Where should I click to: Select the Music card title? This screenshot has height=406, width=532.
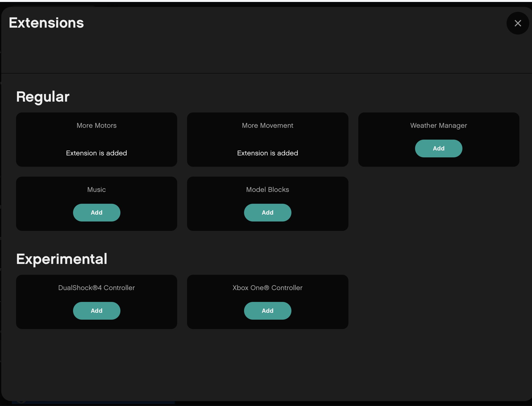click(x=96, y=190)
